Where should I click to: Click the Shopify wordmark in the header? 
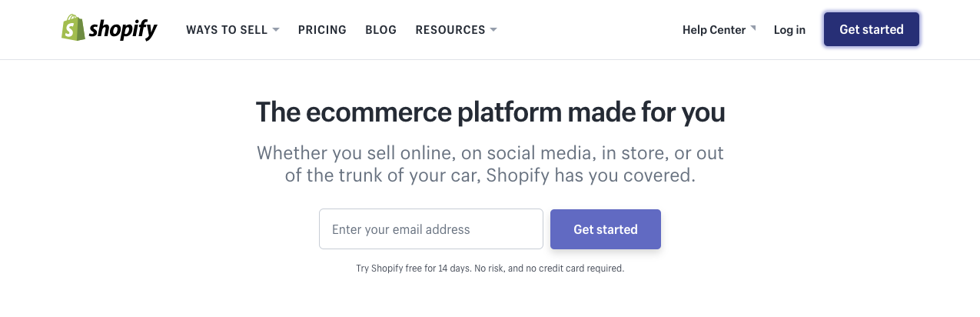coord(123,30)
